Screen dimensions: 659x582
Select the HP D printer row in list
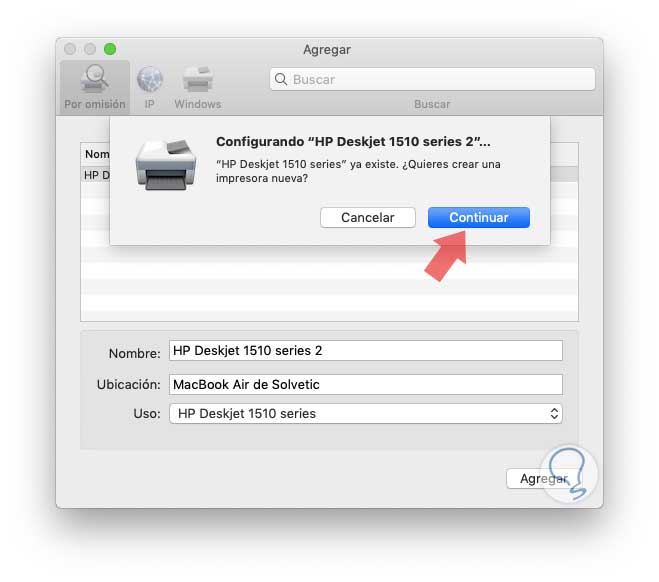96,175
